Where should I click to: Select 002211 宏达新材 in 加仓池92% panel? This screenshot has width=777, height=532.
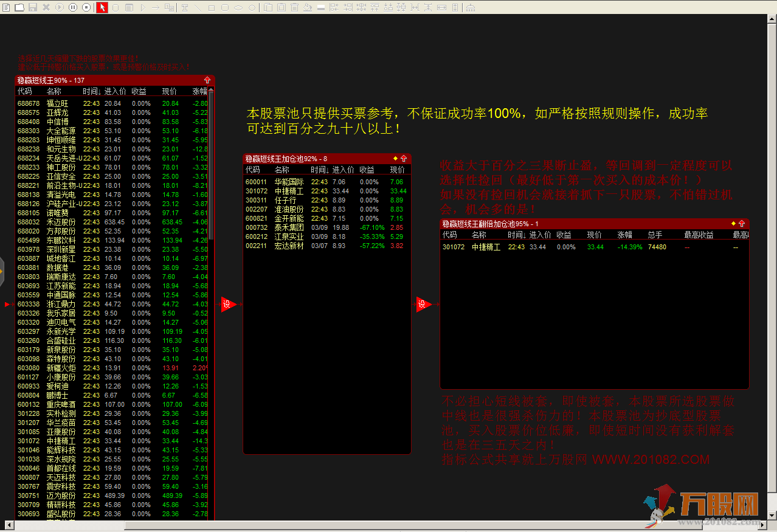click(x=326, y=246)
